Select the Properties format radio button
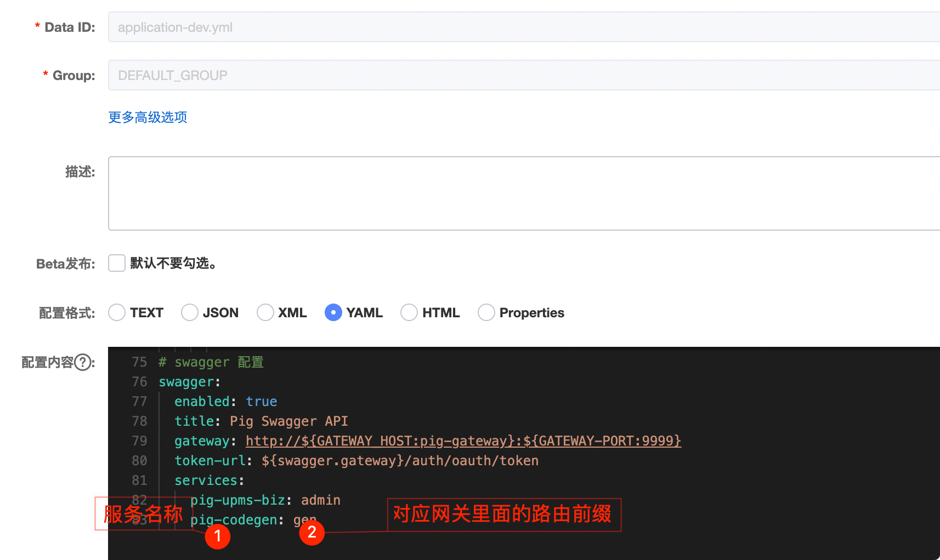 coord(486,312)
